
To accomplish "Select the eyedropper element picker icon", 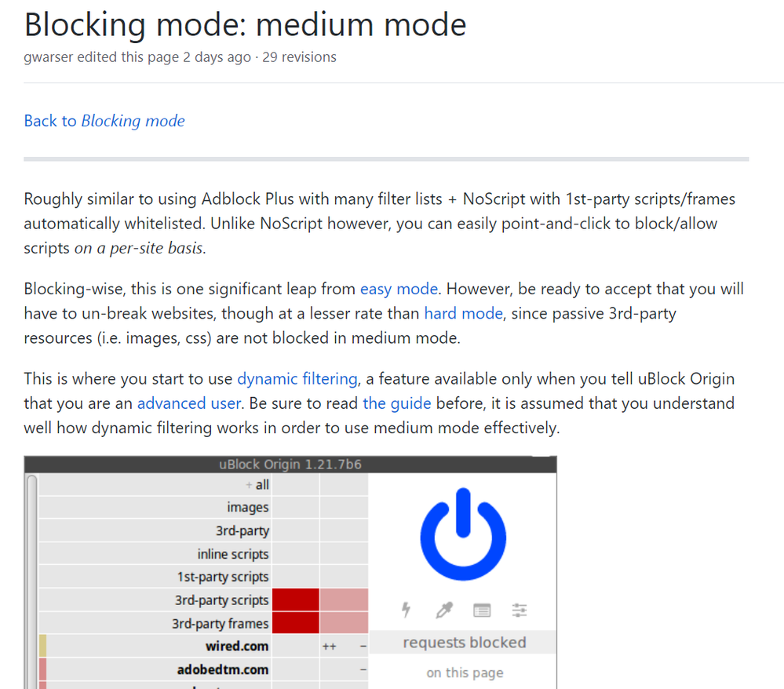I will [x=444, y=610].
